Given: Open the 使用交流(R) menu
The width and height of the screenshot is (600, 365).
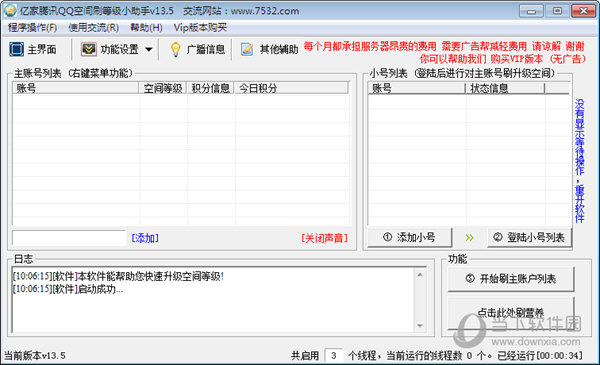Looking at the screenshot, I should click(x=93, y=28).
